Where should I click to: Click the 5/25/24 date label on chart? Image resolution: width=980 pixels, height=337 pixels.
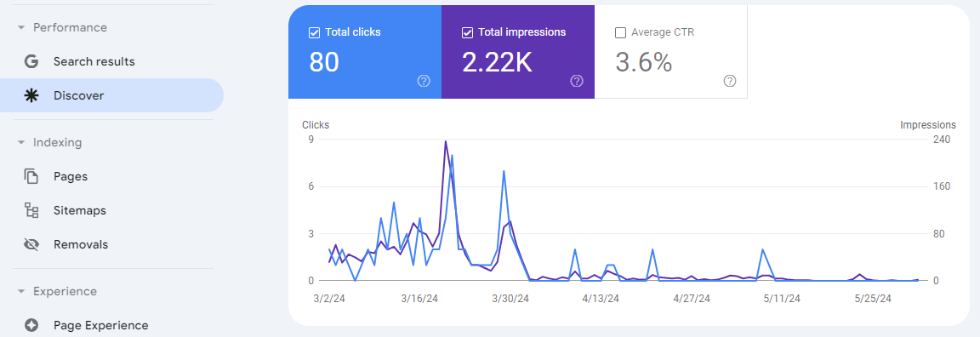[x=873, y=298]
